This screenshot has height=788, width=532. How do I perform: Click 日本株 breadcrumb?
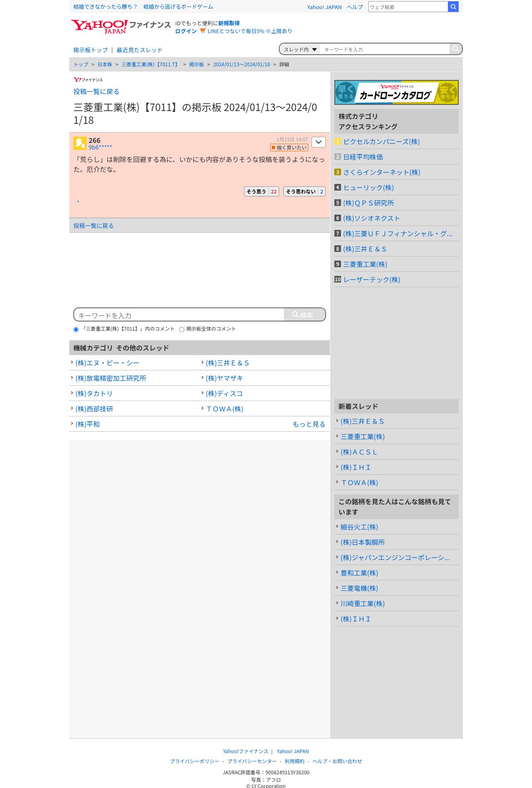(105, 65)
